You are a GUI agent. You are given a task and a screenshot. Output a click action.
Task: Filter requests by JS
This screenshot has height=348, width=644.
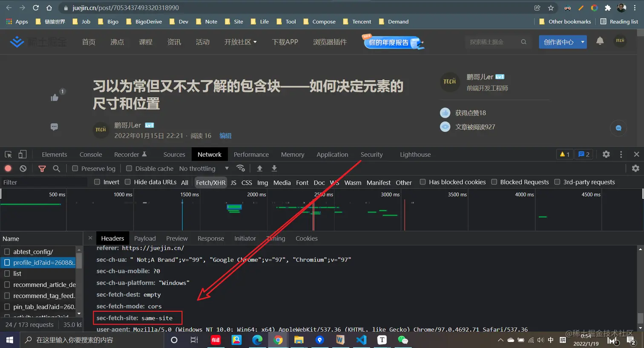[233, 182]
